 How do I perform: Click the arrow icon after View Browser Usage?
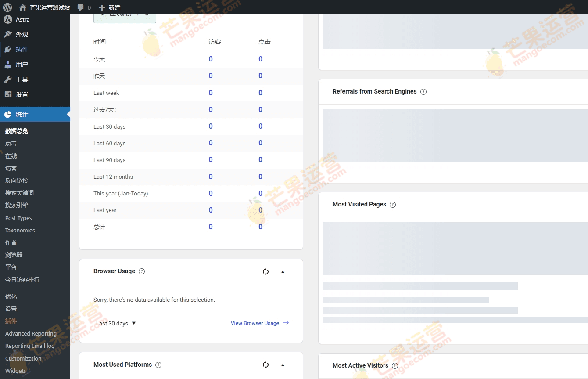coord(286,323)
